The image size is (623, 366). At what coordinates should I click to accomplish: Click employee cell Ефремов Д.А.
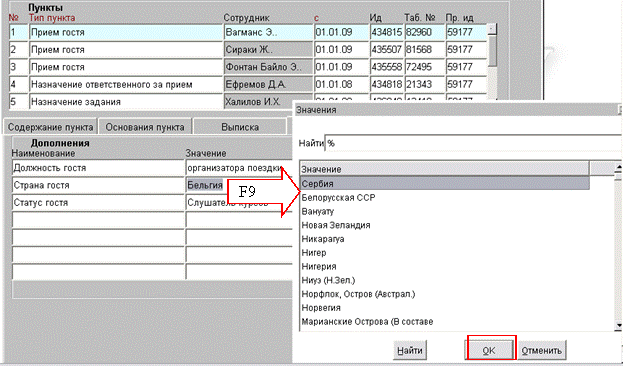click(x=269, y=84)
